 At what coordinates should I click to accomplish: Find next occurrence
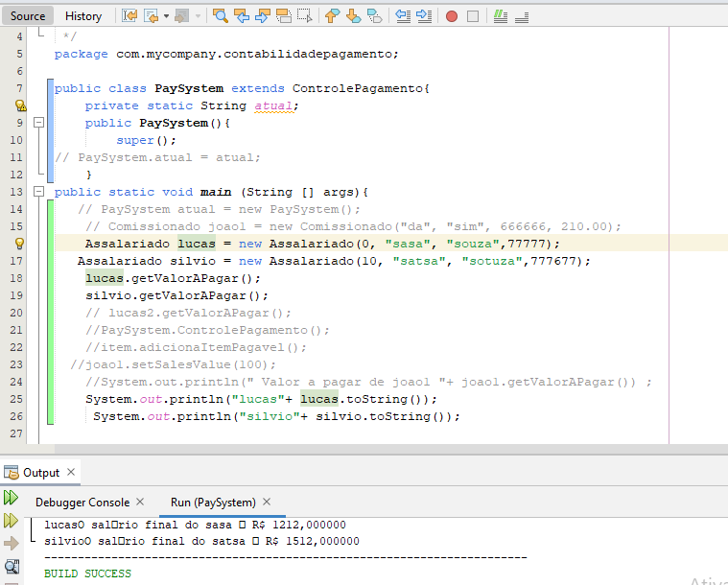click(x=262, y=16)
